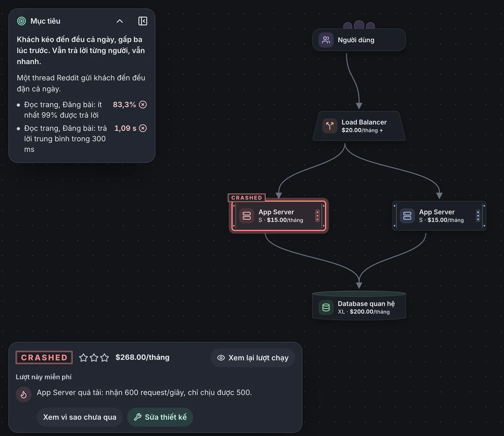This screenshot has height=436, width=504.
Task: Click the flame overload icon
Action: coord(23,395)
